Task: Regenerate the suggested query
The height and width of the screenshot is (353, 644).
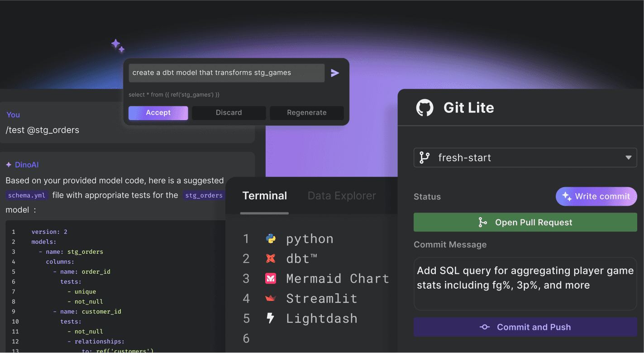Action: pos(307,113)
